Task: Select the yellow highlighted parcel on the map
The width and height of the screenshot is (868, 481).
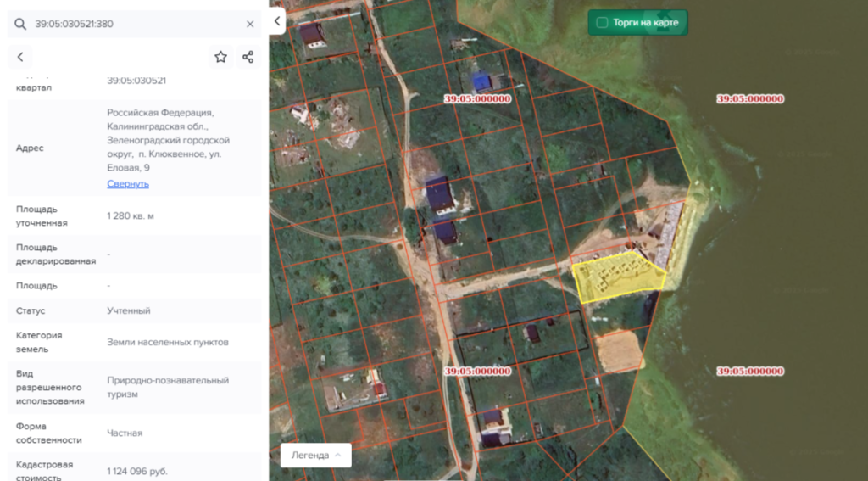Action: (x=617, y=277)
